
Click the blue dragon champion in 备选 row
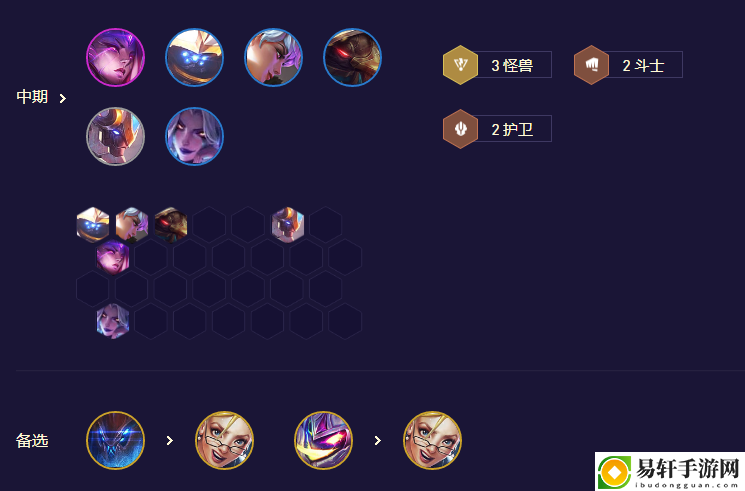[115, 441]
